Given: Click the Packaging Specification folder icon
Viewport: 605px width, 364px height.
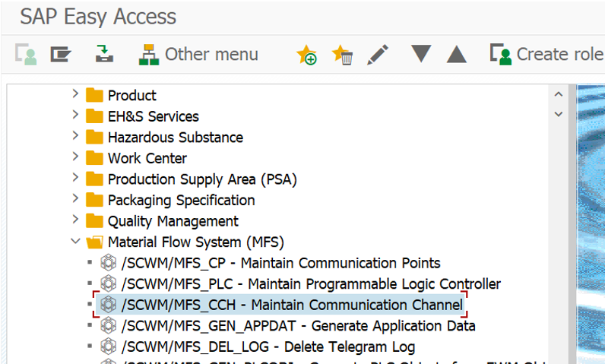Looking at the screenshot, I should tap(94, 200).
